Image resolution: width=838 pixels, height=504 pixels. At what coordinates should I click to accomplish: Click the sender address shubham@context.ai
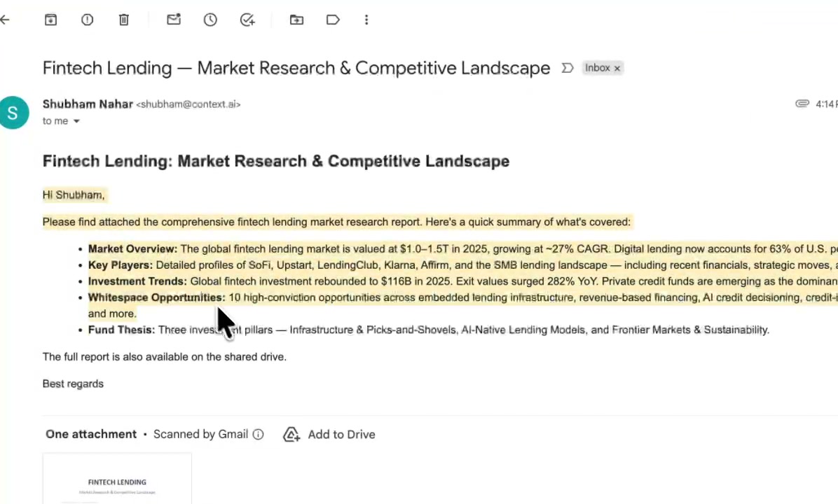(x=188, y=104)
